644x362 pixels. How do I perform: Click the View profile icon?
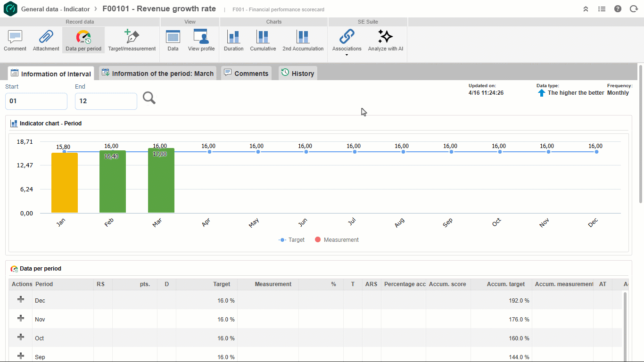click(x=201, y=37)
